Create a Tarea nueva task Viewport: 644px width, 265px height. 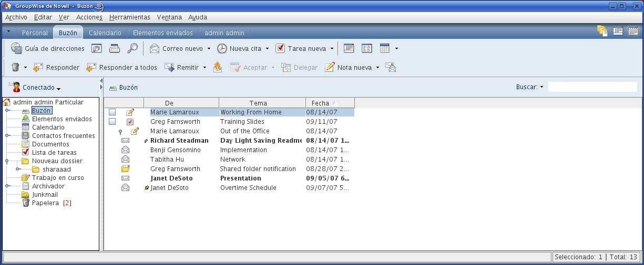point(301,48)
